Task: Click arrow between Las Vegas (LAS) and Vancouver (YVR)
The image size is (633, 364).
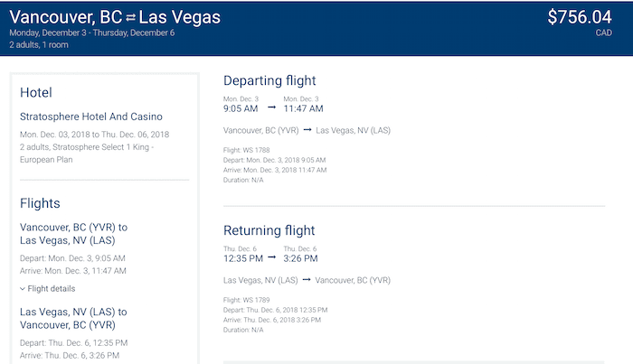Action: [307, 280]
